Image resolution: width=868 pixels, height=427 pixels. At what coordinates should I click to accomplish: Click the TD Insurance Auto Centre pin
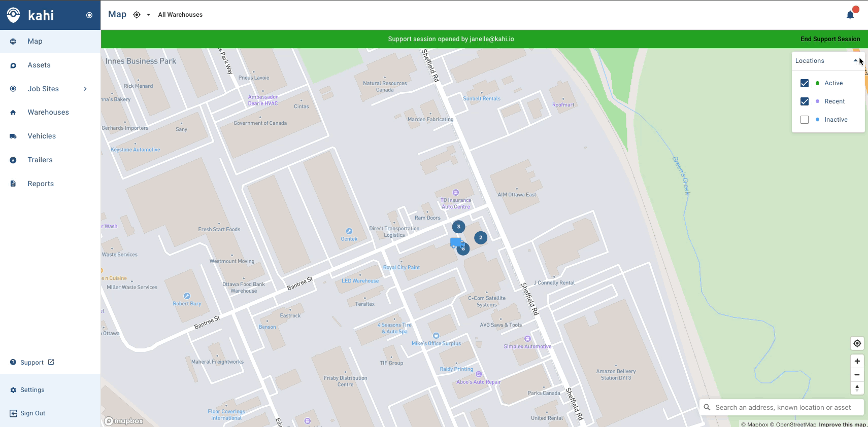pos(456,193)
